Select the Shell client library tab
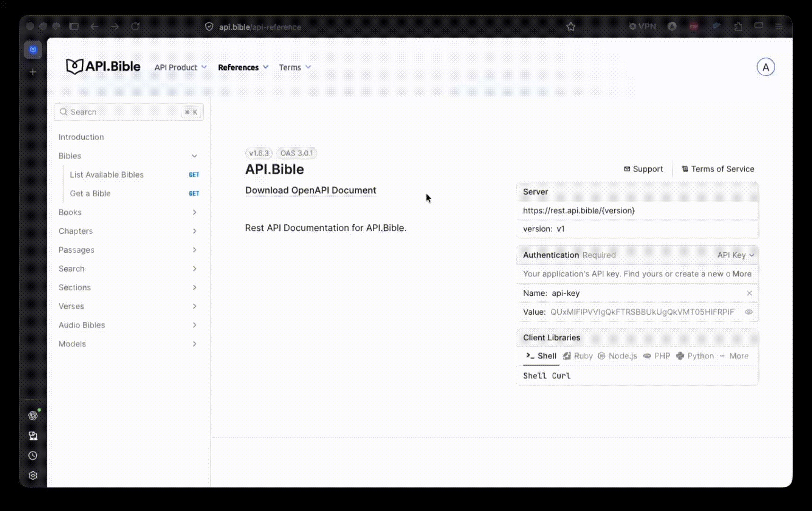 tap(541, 356)
